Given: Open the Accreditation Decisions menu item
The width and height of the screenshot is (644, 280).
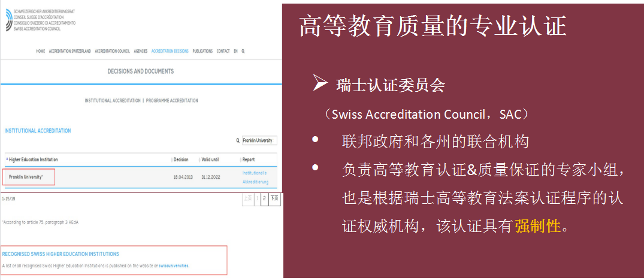Looking at the screenshot, I should (170, 52).
